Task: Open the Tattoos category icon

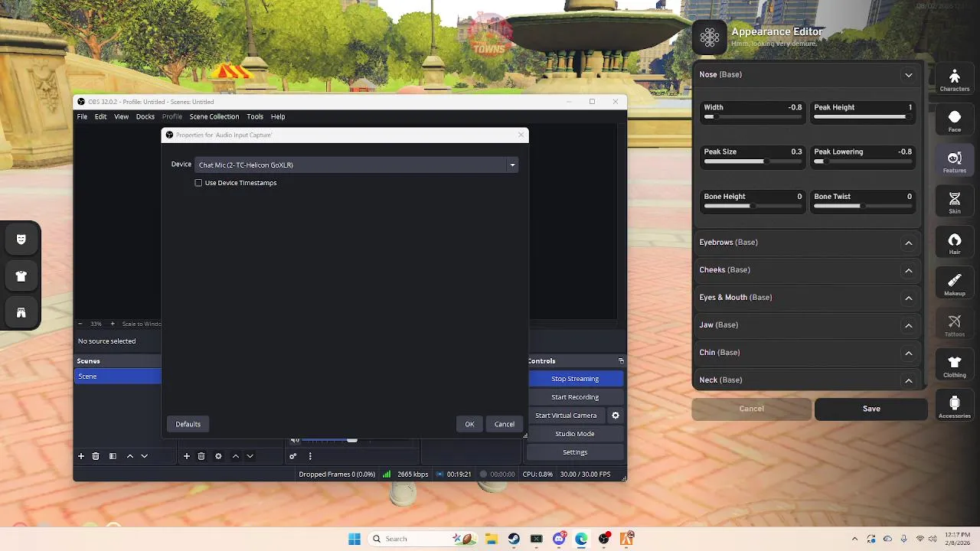Action: click(954, 325)
